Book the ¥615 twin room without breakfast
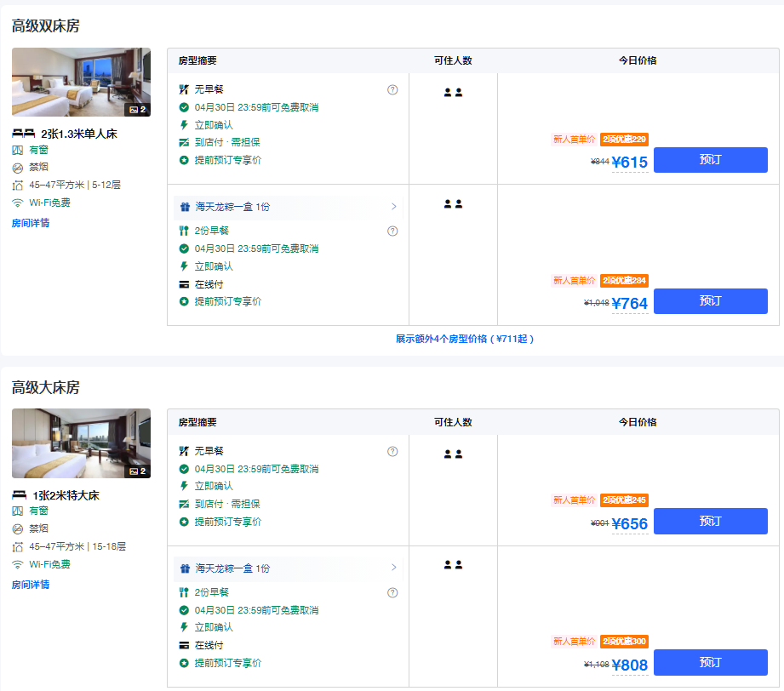Image resolution: width=784 pixels, height=691 pixels. point(710,160)
